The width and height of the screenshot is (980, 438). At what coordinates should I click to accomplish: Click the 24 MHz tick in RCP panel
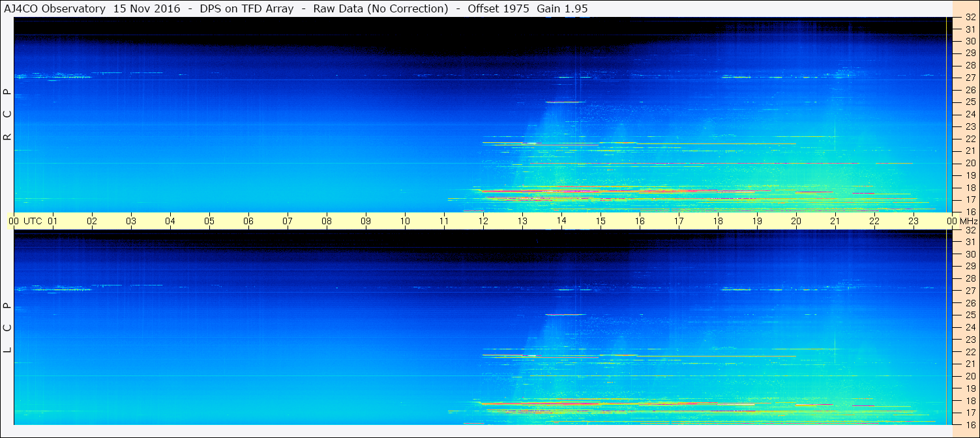(970, 114)
